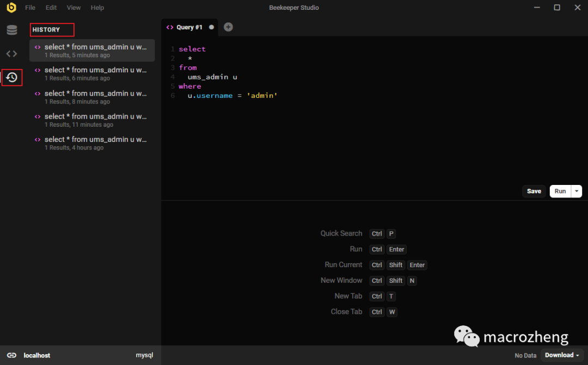Click the Beekeeper Studio logo
The width and height of the screenshot is (588, 365).
click(11, 8)
